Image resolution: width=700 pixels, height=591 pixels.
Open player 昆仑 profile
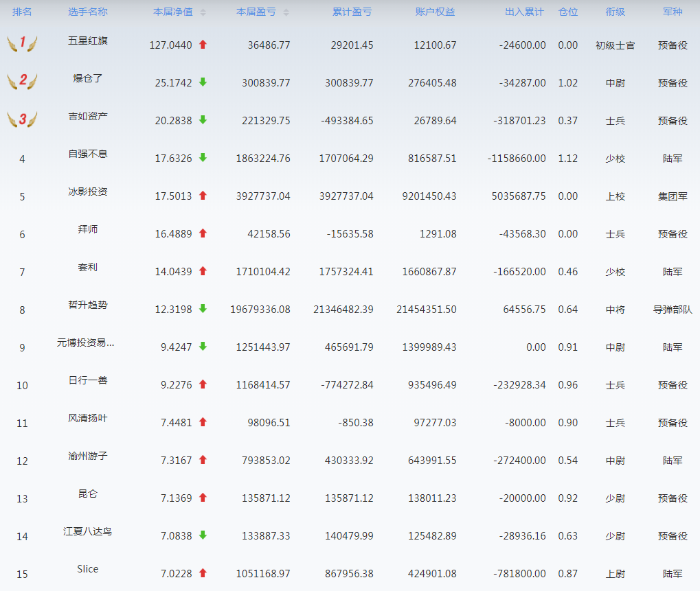coord(88,494)
